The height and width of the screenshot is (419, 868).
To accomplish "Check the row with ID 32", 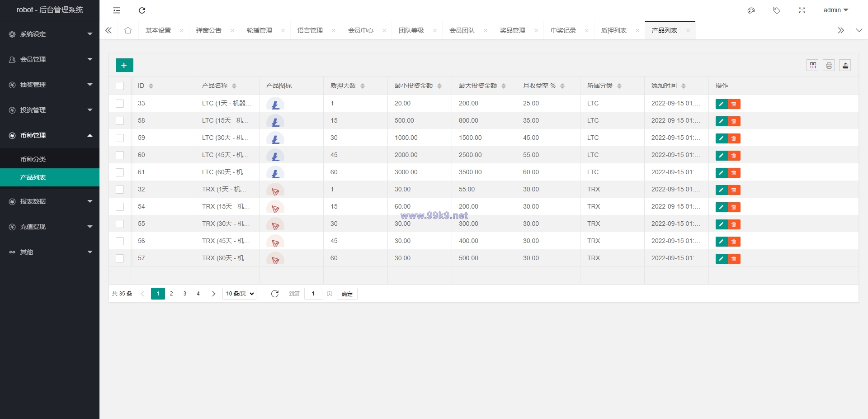I will 120,190.
